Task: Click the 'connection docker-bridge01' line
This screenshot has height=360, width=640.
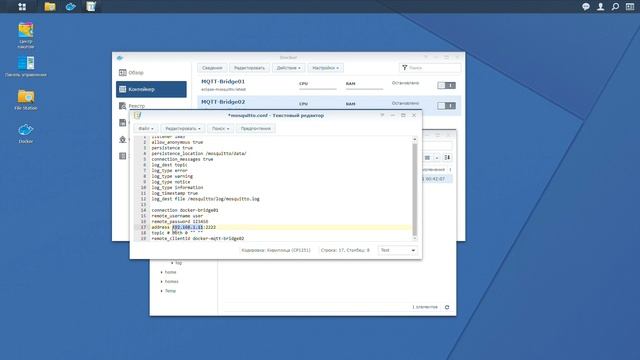Action: pyautogui.click(x=185, y=210)
